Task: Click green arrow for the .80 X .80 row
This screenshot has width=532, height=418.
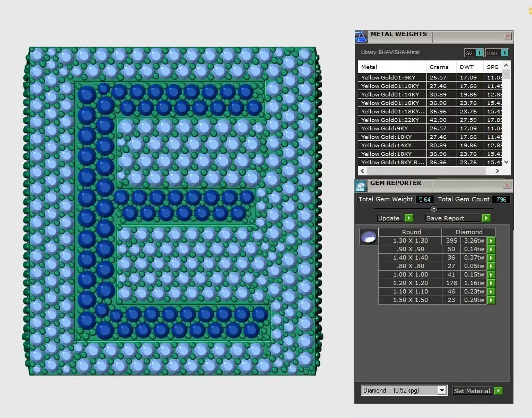Action: point(491,266)
